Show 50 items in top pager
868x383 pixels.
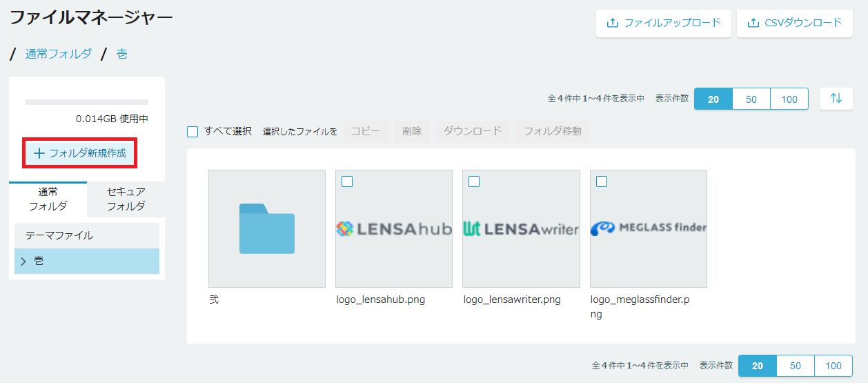coord(751,99)
